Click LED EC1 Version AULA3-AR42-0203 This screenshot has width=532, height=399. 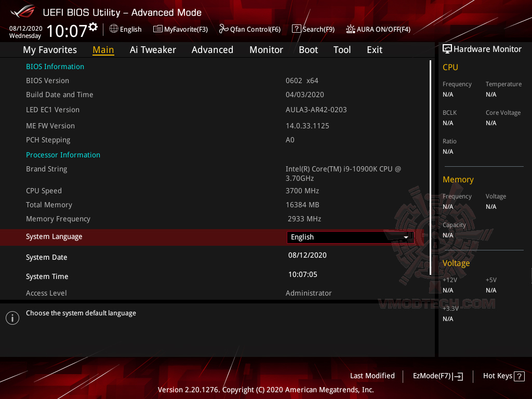(x=316, y=110)
